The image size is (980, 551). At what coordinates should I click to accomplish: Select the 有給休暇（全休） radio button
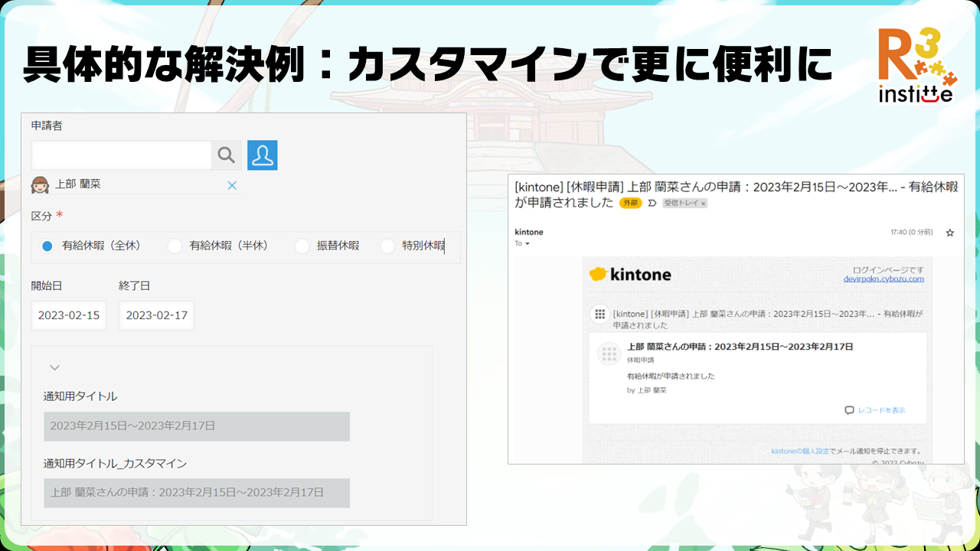(x=47, y=246)
